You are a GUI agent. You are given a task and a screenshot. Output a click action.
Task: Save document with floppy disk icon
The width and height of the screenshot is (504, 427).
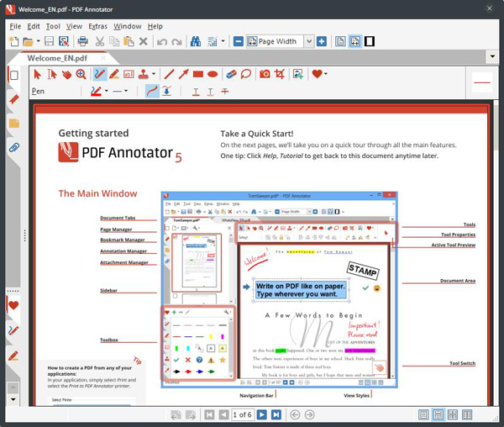pos(49,41)
